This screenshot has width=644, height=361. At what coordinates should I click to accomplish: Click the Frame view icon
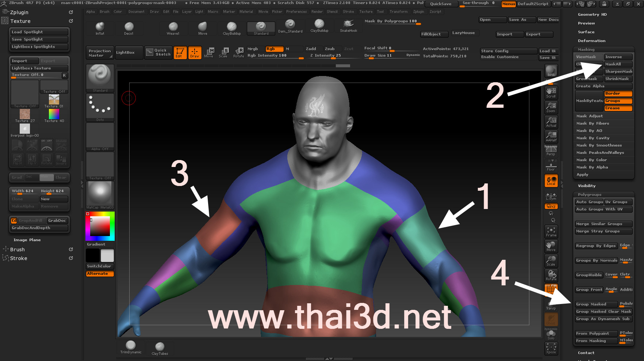point(551,232)
